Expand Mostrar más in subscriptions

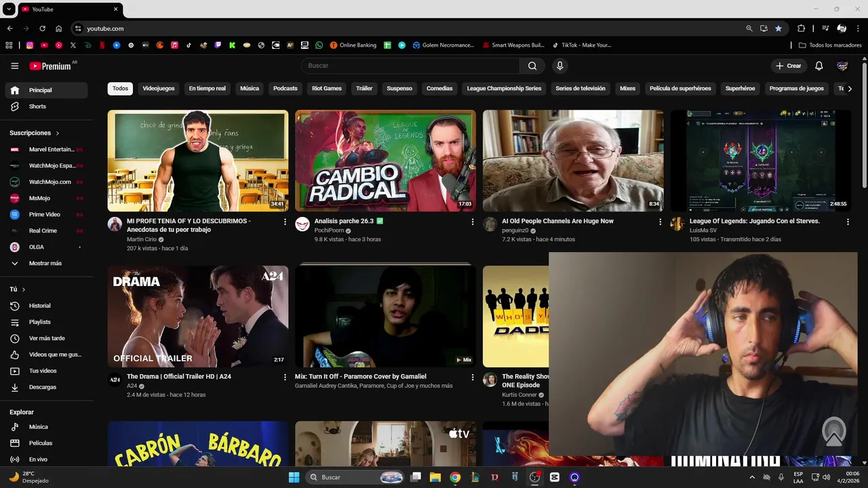click(46, 263)
